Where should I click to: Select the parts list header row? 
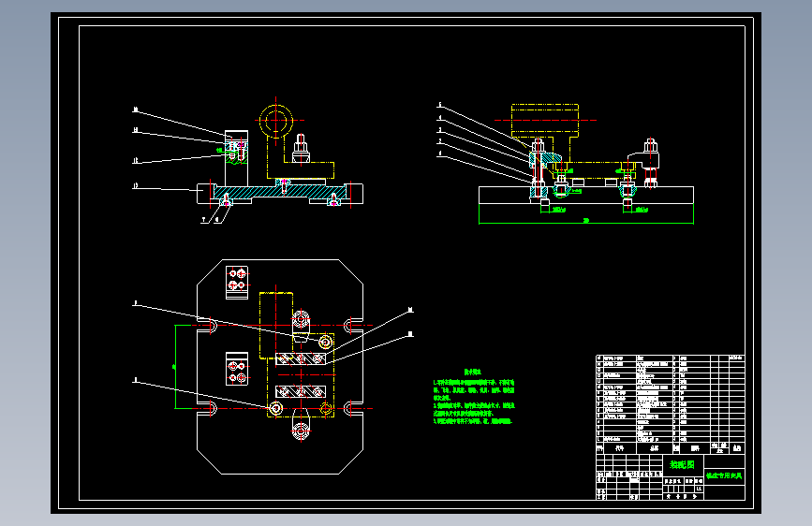(670, 447)
